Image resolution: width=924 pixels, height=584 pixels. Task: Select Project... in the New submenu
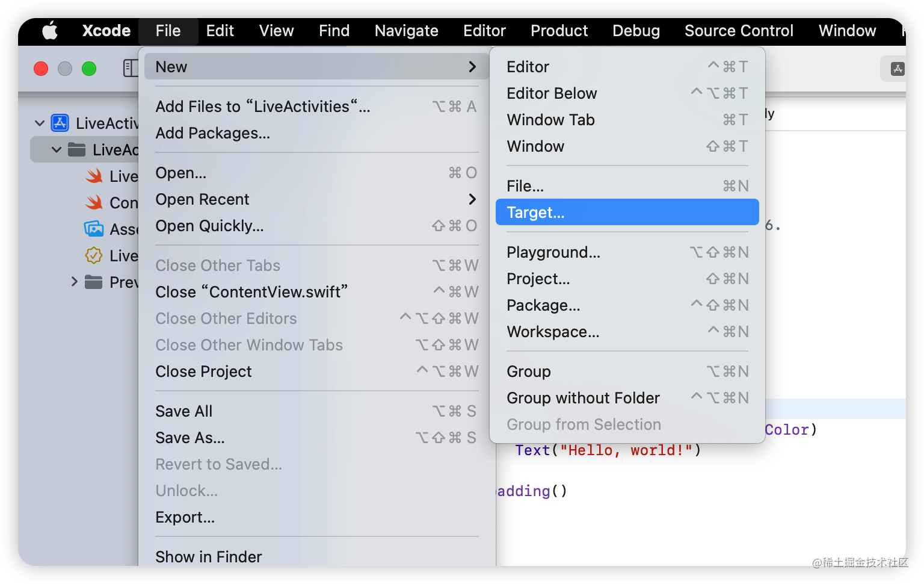(627, 279)
